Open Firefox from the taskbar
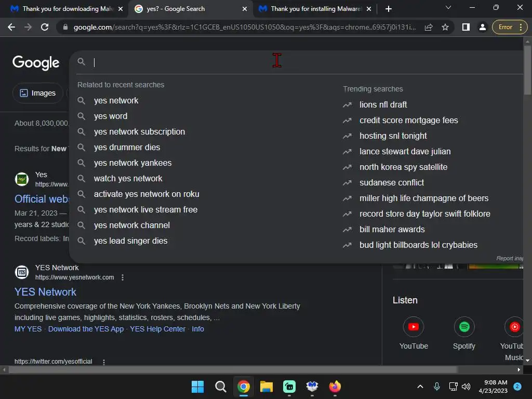This screenshot has height=399, width=532. 335,387
